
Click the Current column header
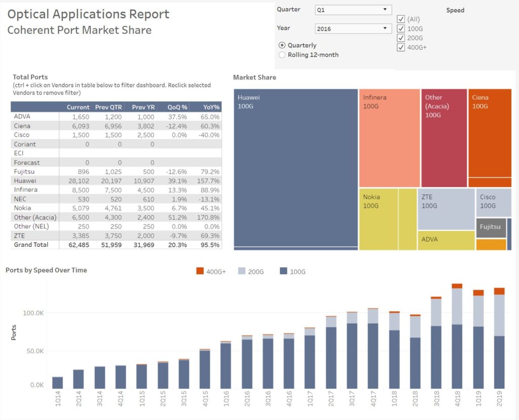point(78,107)
